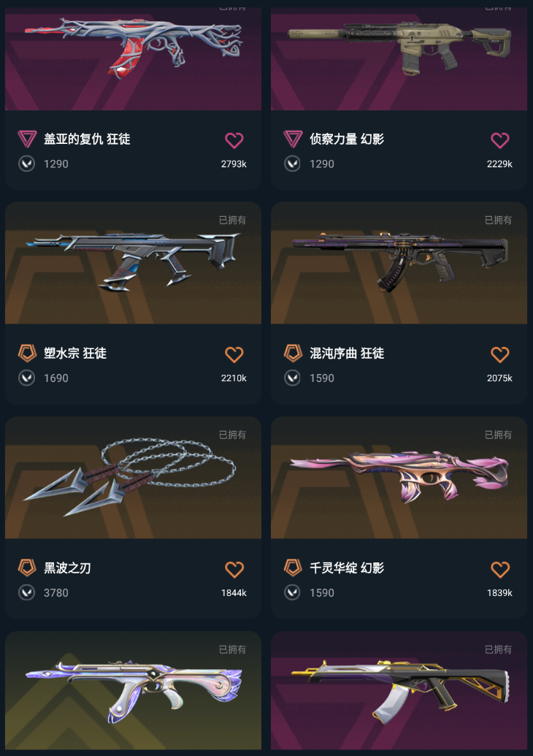Tap the heart on 混沌序曲 狂徒

[x=499, y=354]
